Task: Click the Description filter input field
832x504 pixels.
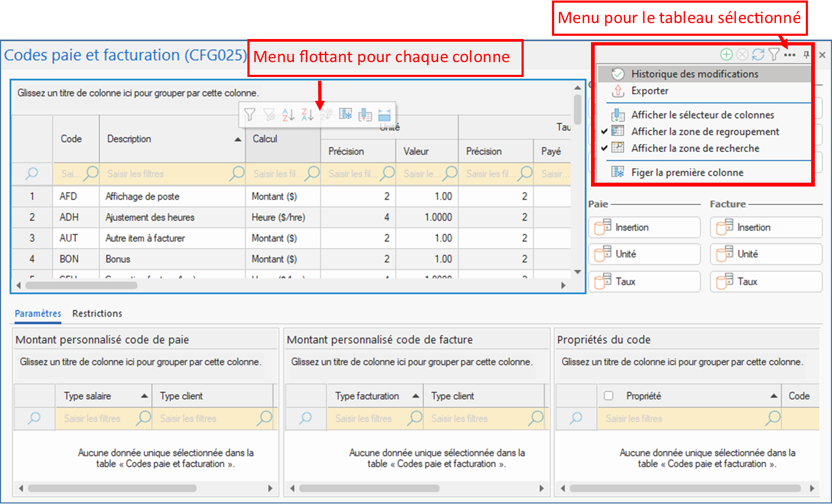Action: [167, 174]
